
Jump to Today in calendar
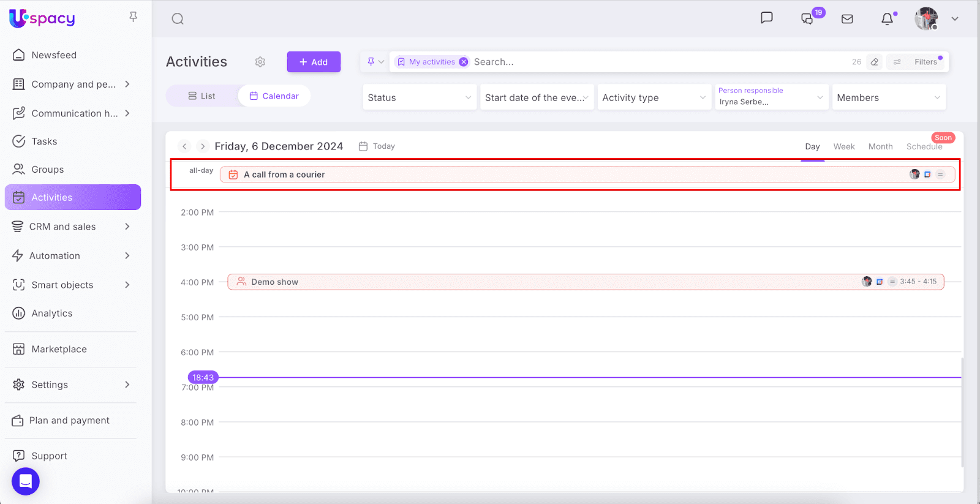[x=377, y=146]
